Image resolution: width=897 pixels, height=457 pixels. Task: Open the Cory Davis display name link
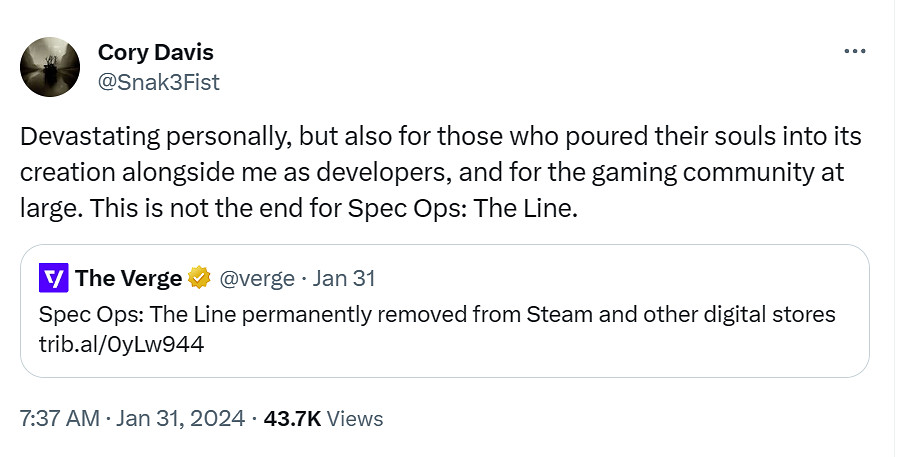pos(155,52)
